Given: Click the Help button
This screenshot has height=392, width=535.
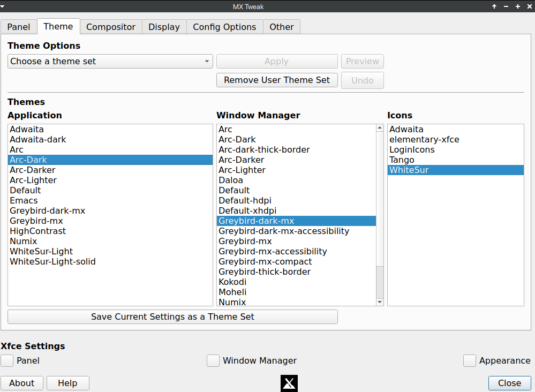Looking at the screenshot, I should click(x=67, y=383).
